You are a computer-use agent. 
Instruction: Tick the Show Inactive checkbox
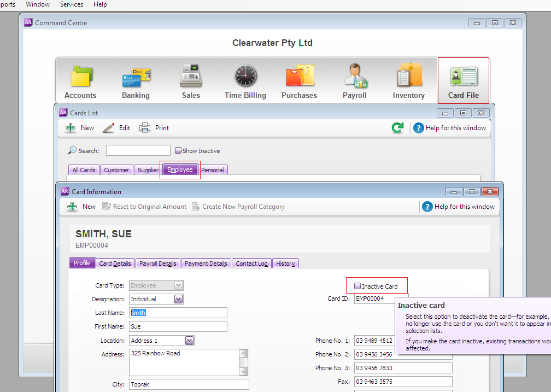[178, 150]
